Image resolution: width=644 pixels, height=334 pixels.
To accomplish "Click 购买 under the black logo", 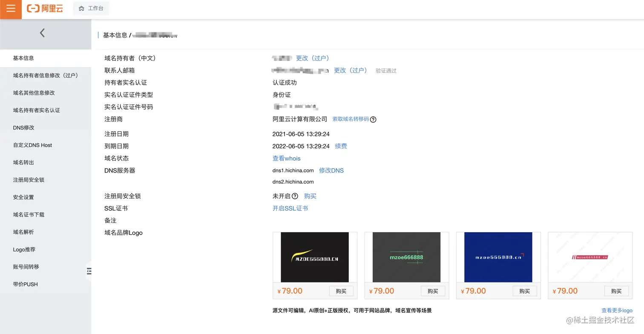I will pos(341,291).
